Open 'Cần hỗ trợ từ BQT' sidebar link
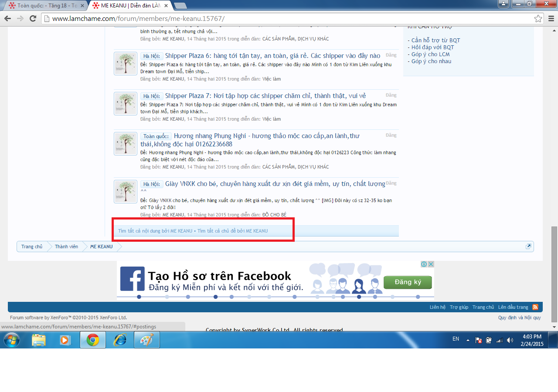The image size is (558, 392). click(x=436, y=41)
